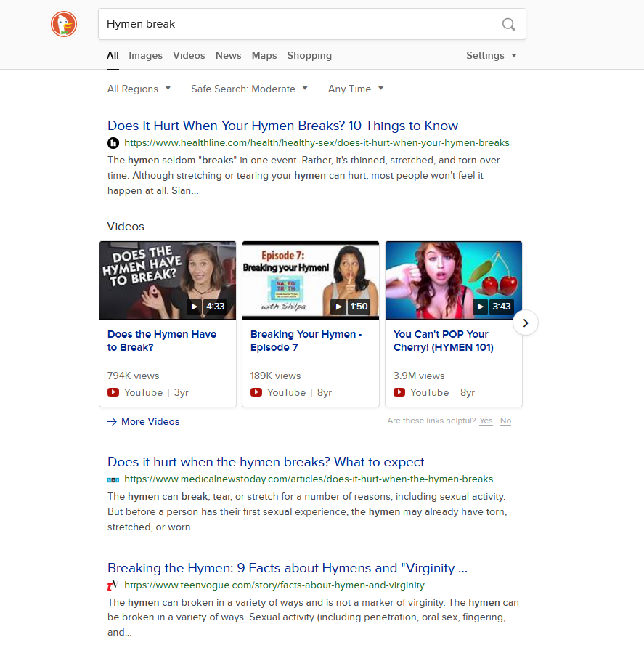
Task: Open 'Breaking Your Hymen - Episode 7' video title
Action: coord(306,341)
